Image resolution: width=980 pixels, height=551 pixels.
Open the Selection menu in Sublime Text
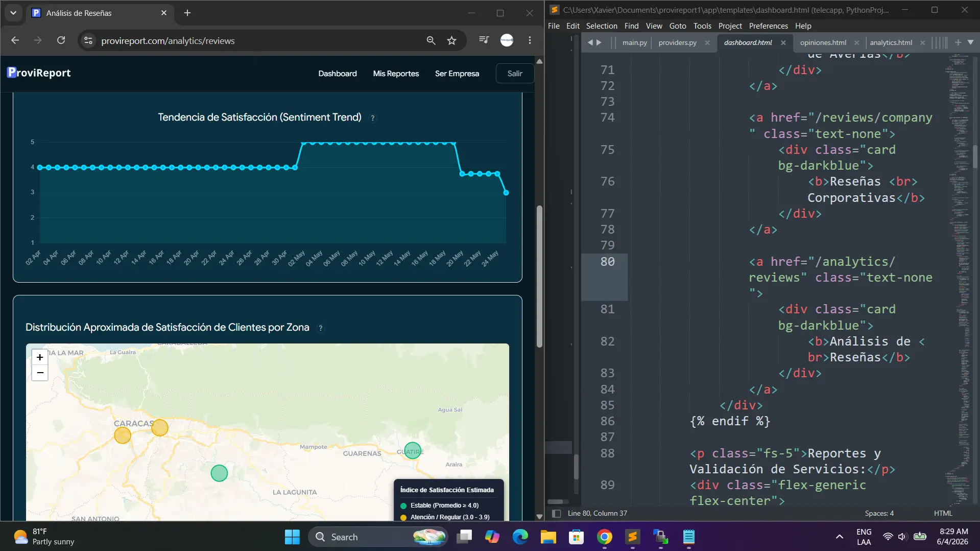[x=601, y=26]
